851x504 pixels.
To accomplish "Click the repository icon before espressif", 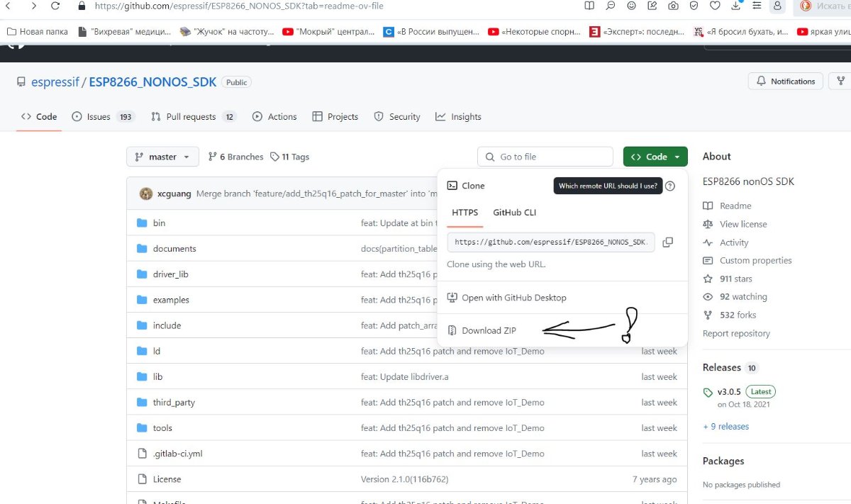I will point(21,82).
